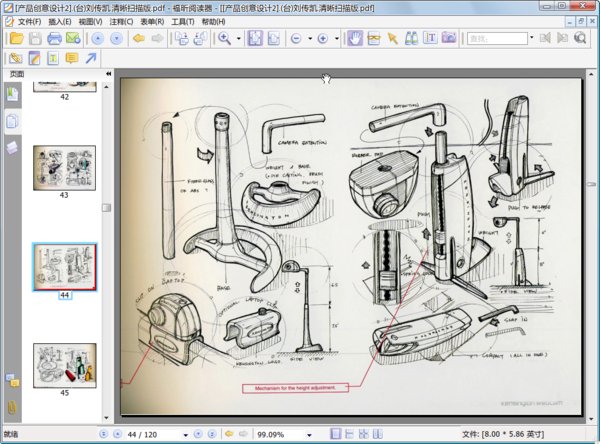Click the Save disk icon

[x=35, y=38]
